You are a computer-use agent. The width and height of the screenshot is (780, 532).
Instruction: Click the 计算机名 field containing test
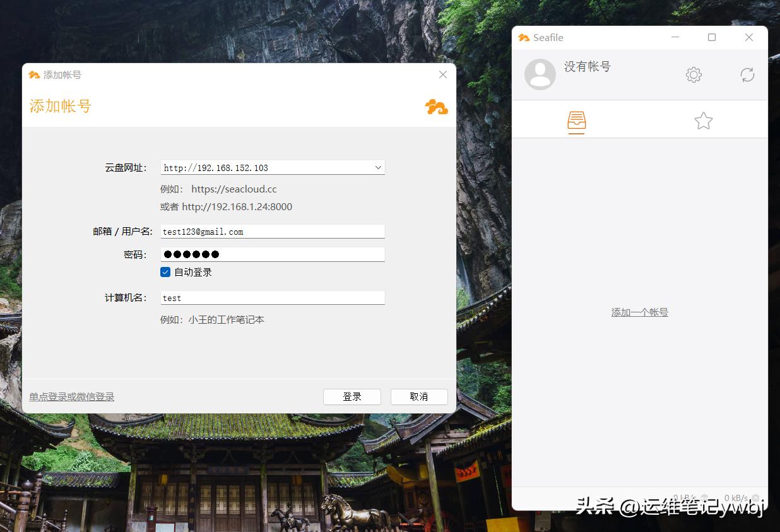pos(272,297)
